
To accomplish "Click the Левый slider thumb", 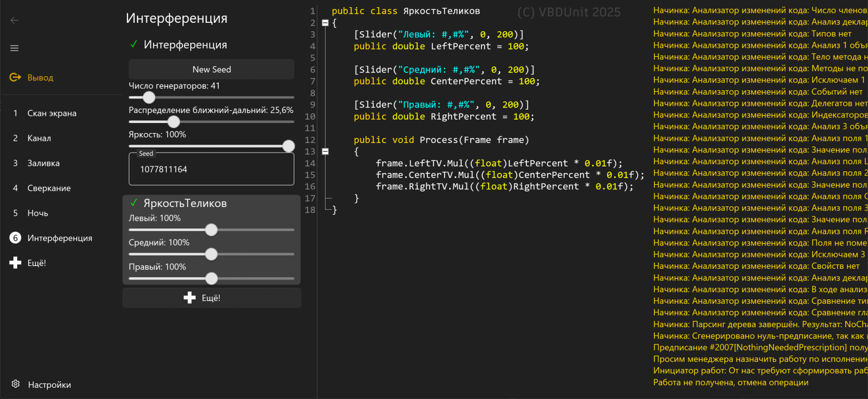I will [x=211, y=230].
